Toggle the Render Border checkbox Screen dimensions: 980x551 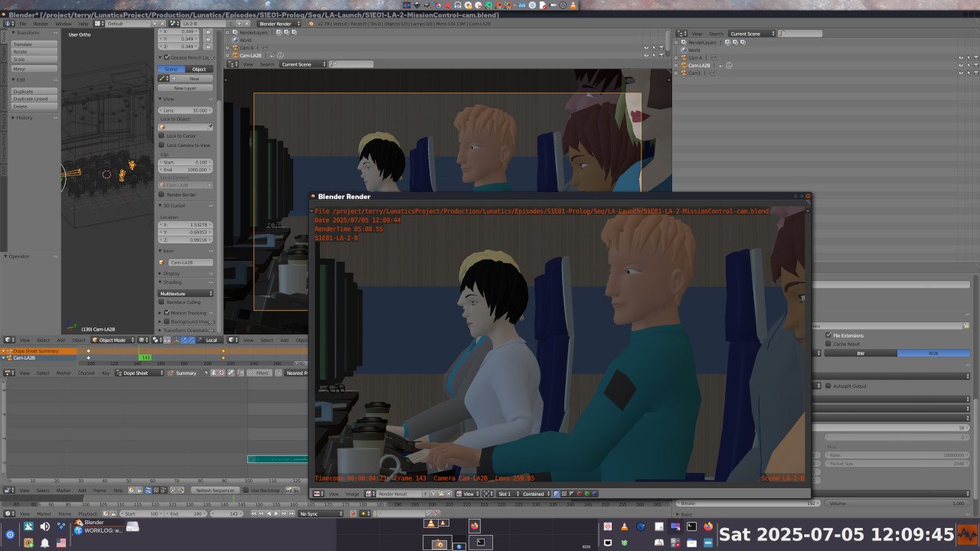click(162, 194)
